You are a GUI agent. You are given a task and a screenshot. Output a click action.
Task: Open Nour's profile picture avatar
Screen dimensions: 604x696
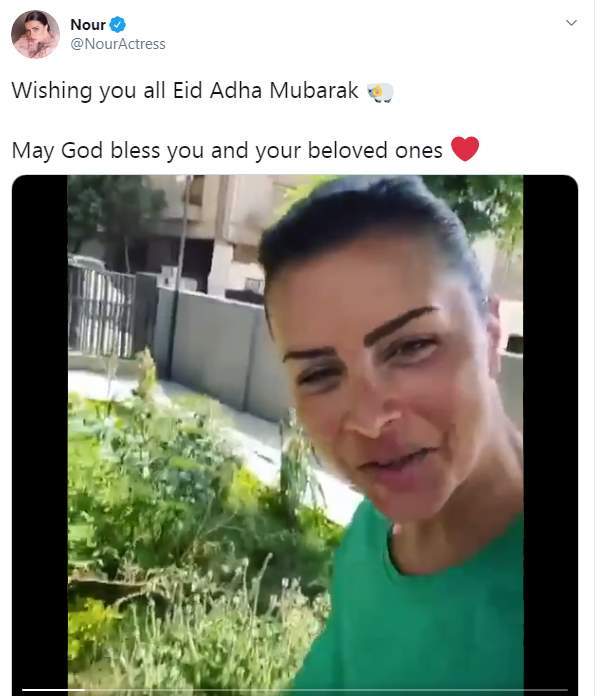(36, 34)
